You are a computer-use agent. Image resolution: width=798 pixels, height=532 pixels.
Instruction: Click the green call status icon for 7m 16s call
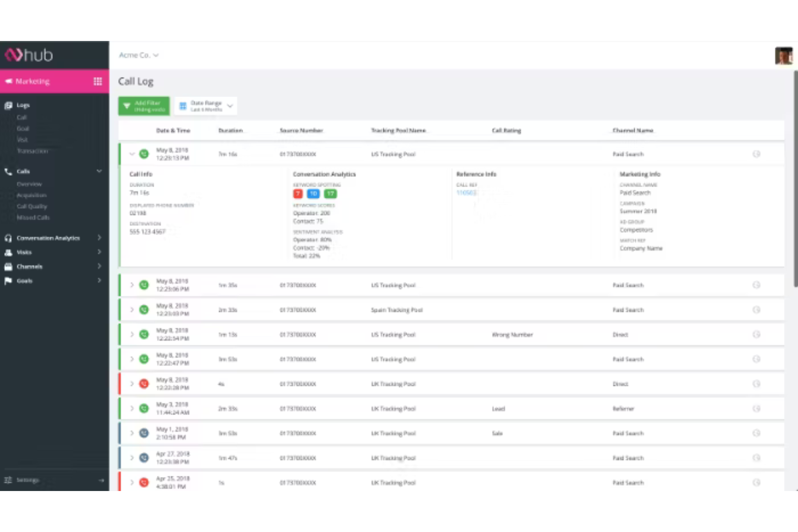[144, 154]
